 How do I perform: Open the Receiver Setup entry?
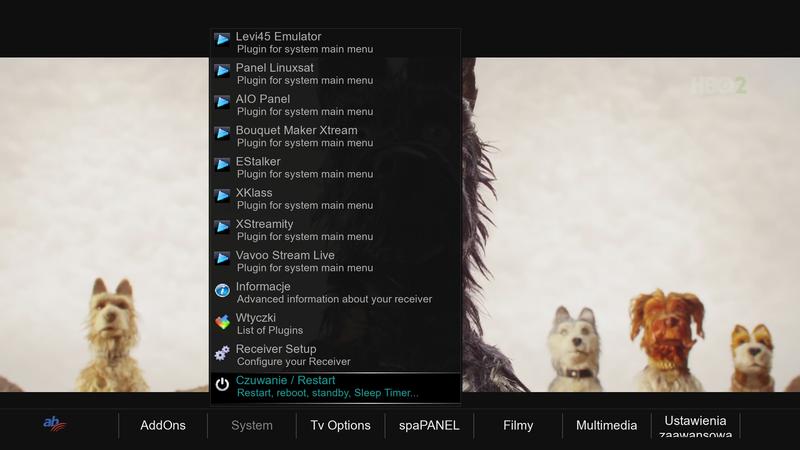[x=335, y=355]
